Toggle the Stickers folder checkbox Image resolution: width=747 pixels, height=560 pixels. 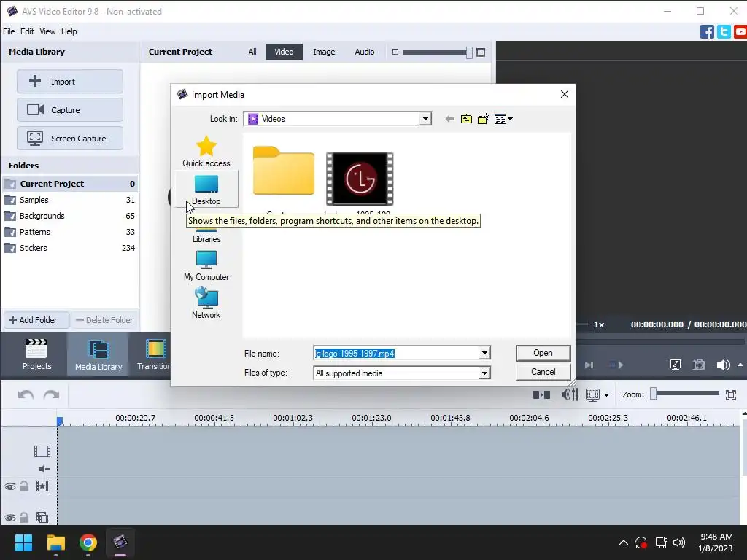[x=10, y=248]
